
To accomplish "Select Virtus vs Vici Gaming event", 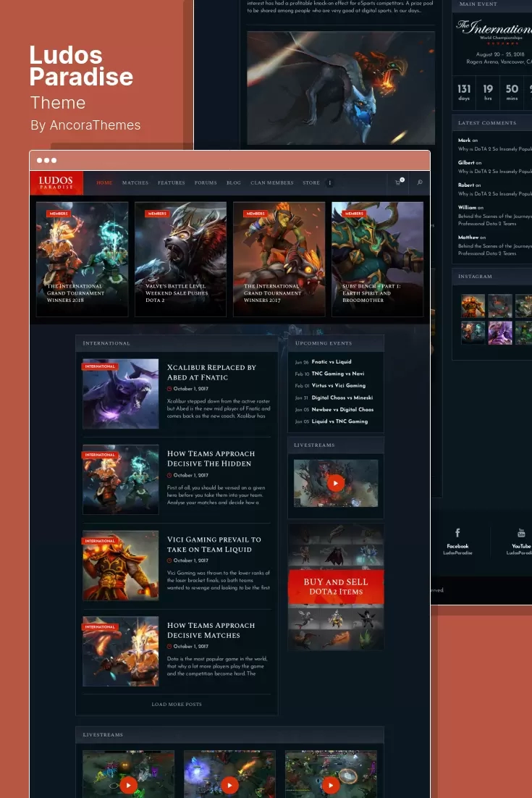I will (x=339, y=386).
